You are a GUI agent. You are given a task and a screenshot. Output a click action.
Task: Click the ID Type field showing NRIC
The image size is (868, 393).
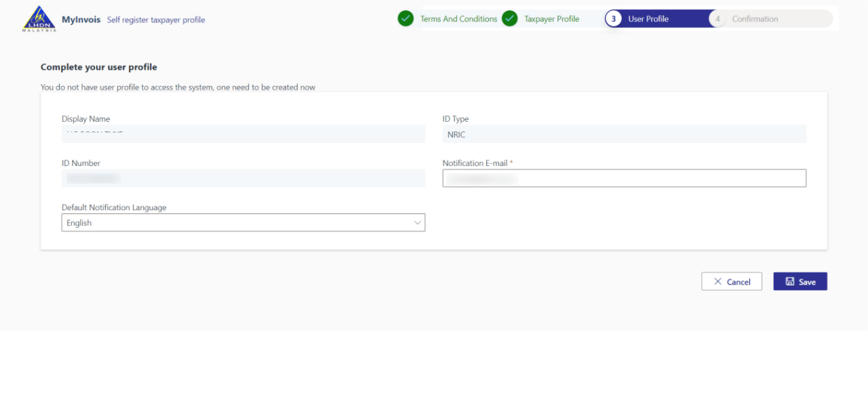tap(624, 133)
